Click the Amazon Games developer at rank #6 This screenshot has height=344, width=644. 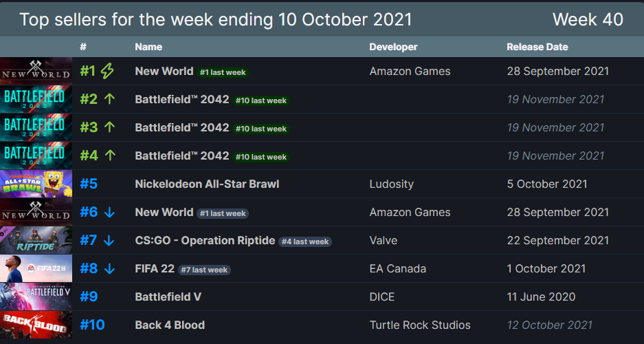click(410, 212)
